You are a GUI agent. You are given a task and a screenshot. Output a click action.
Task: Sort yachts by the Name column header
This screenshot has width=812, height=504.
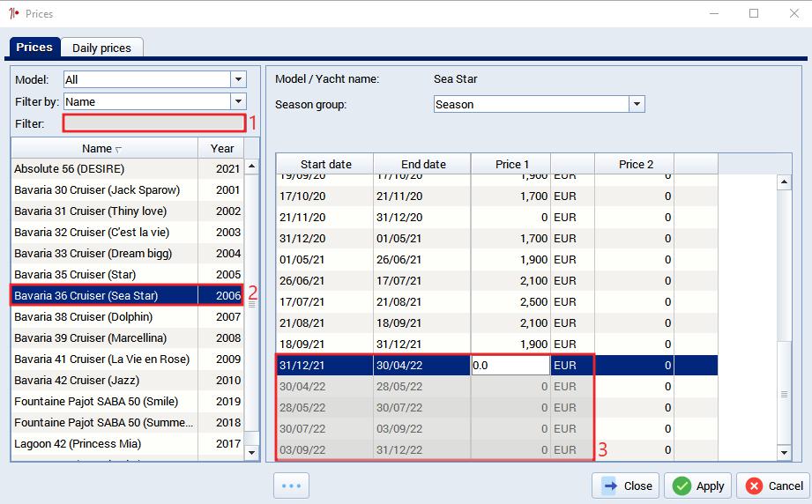click(104, 149)
